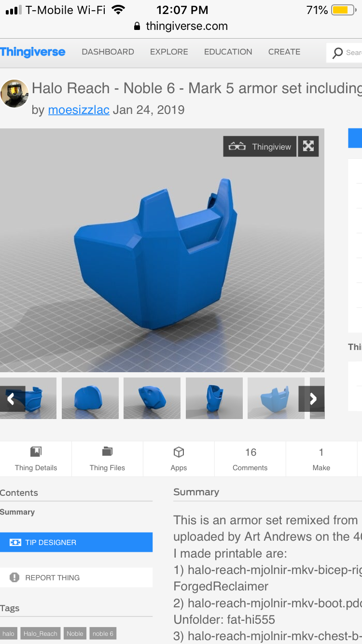Show previous thumbnails with left arrow

[12, 398]
